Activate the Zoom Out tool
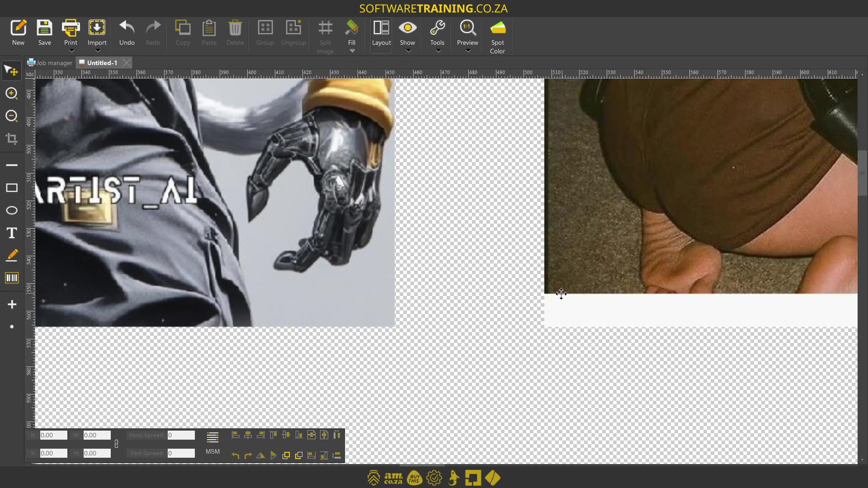868x488 pixels. [x=11, y=116]
